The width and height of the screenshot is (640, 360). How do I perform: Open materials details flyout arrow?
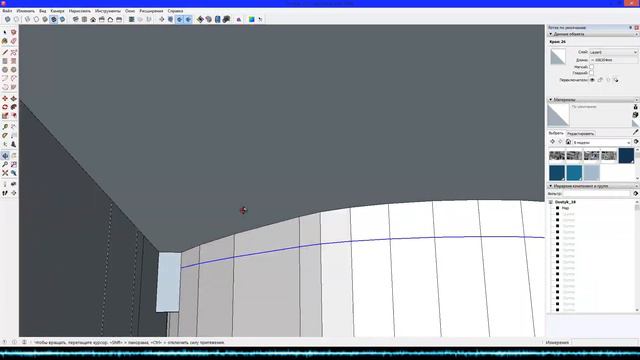pos(636,142)
